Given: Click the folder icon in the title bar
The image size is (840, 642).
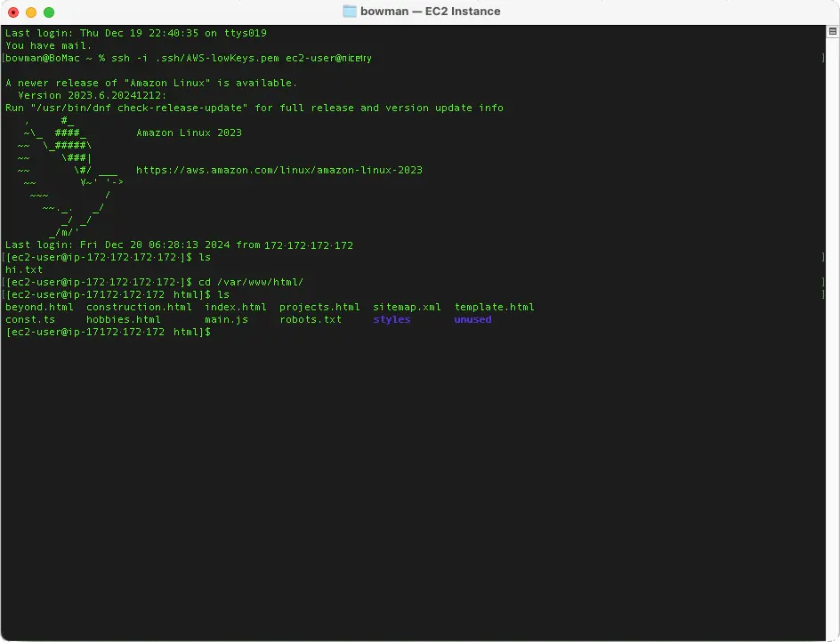Looking at the screenshot, I should [350, 12].
